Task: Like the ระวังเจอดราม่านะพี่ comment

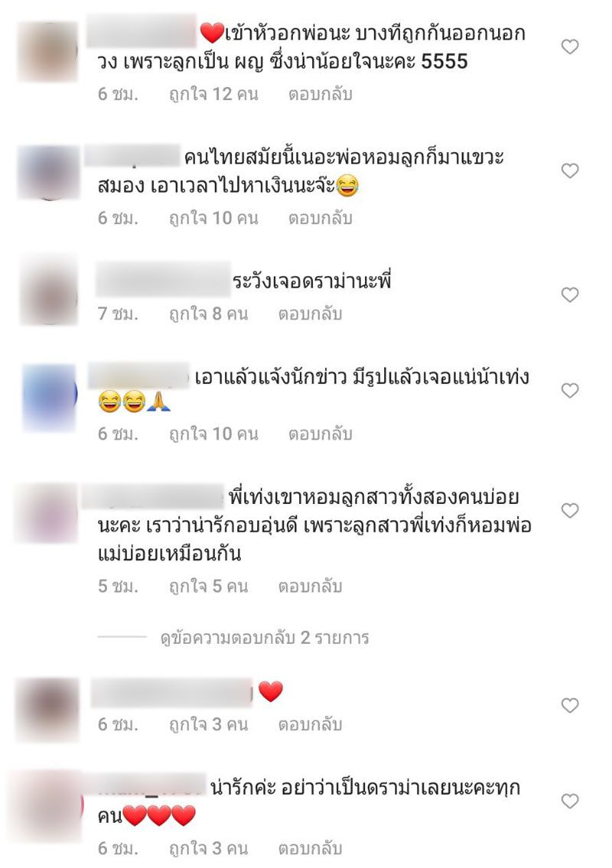Action: (570, 294)
